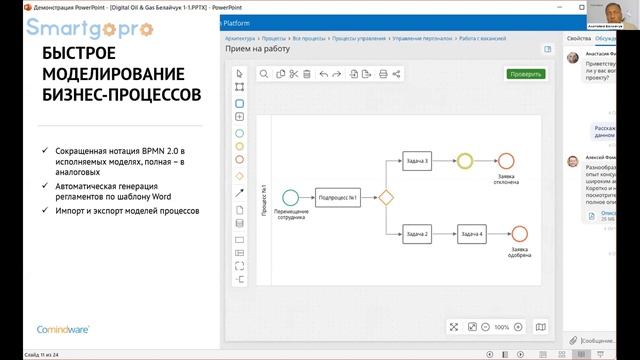Open the Процессы управления breadcrumb link
Viewport: 640px width, 360px height.
pyautogui.click(x=359, y=38)
